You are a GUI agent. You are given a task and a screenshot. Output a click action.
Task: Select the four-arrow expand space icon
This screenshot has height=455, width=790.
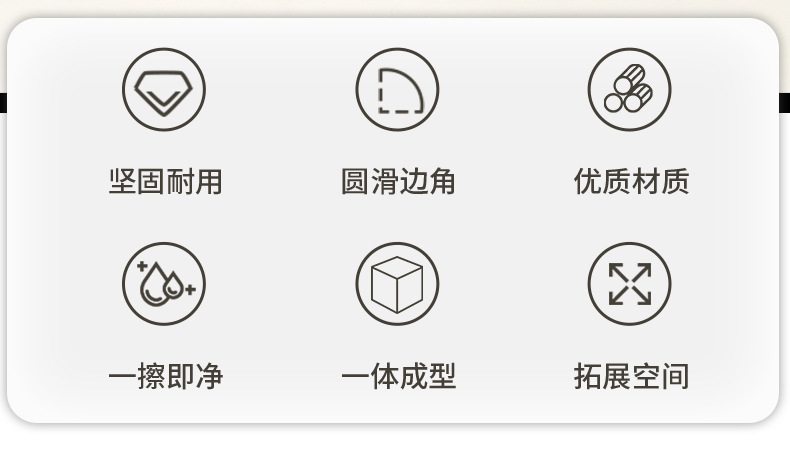[629, 284]
